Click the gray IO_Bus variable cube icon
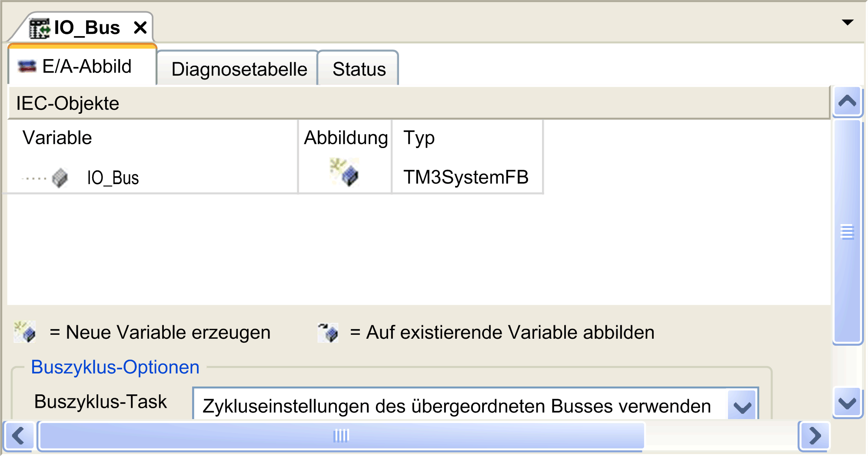The width and height of the screenshot is (868, 456). [x=60, y=178]
